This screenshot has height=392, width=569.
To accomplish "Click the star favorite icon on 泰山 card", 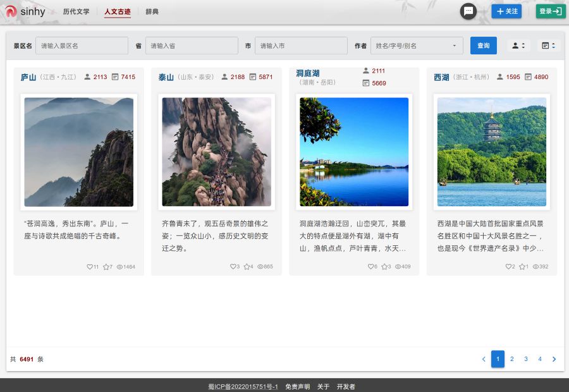I will (247, 267).
